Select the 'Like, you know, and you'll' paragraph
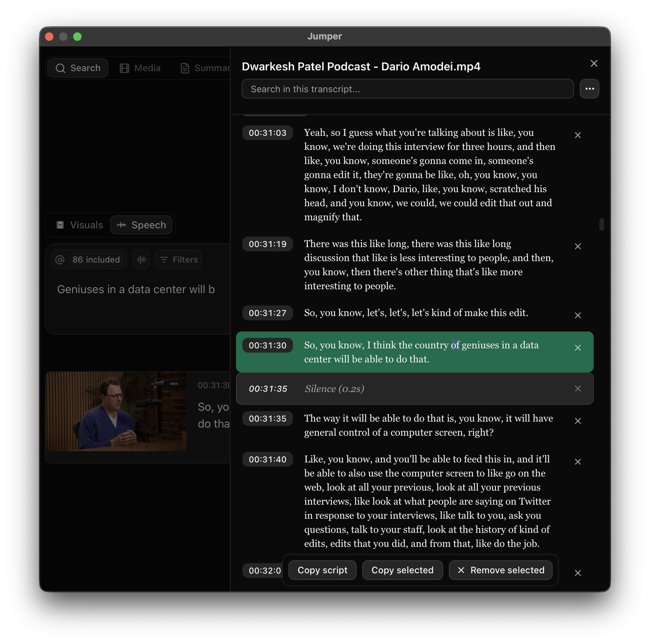This screenshot has height=644, width=650. (x=427, y=501)
